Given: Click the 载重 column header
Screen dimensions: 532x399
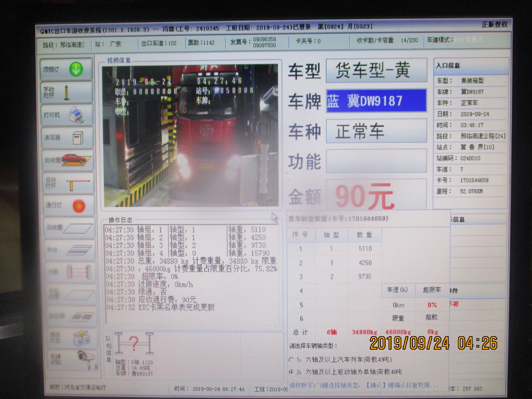Looking at the screenshot, I should tap(364, 235).
